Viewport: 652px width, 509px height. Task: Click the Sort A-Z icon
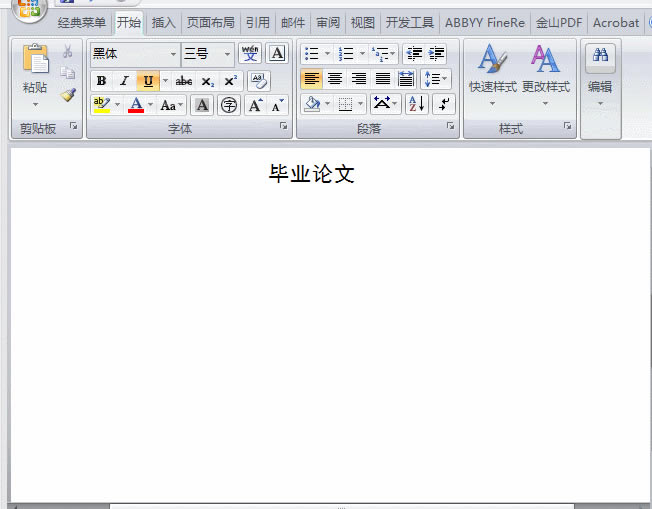[x=417, y=104]
